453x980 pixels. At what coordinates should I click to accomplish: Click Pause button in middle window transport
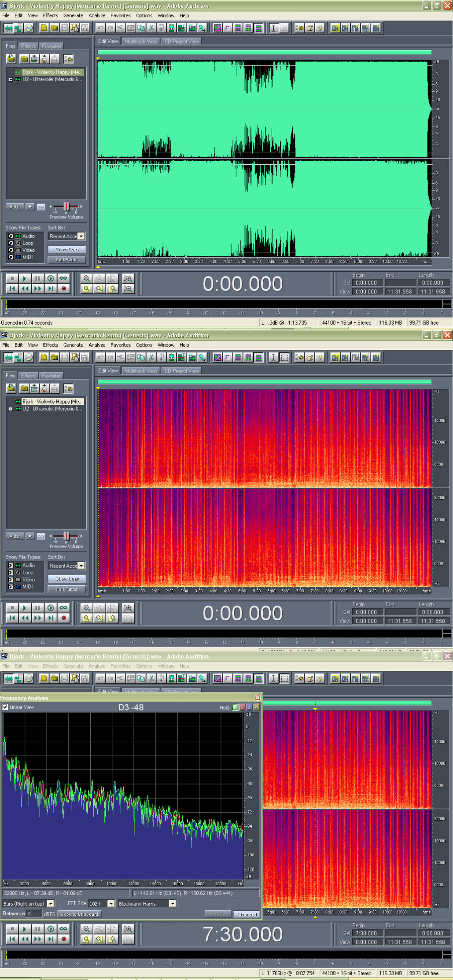click(x=37, y=608)
